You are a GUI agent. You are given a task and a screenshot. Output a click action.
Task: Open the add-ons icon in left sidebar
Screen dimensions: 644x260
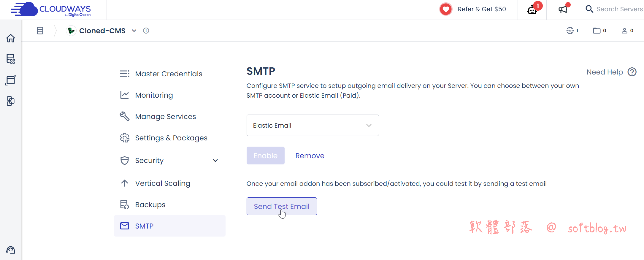tap(11, 101)
